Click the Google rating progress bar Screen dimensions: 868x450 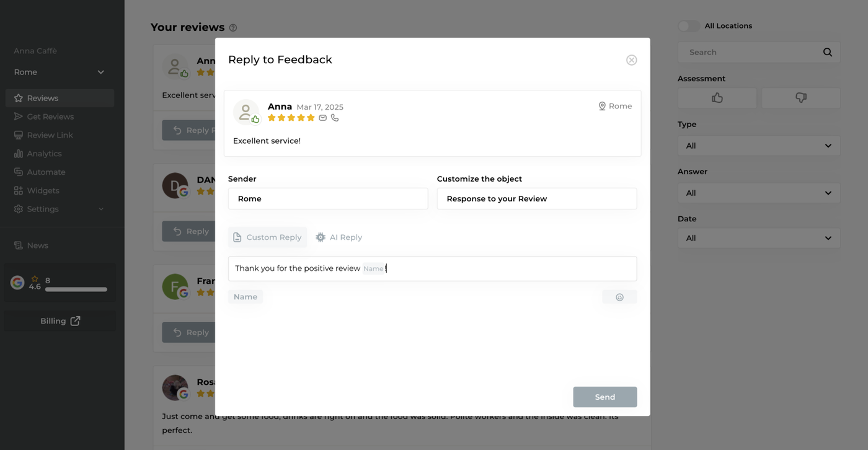coord(76,289)
